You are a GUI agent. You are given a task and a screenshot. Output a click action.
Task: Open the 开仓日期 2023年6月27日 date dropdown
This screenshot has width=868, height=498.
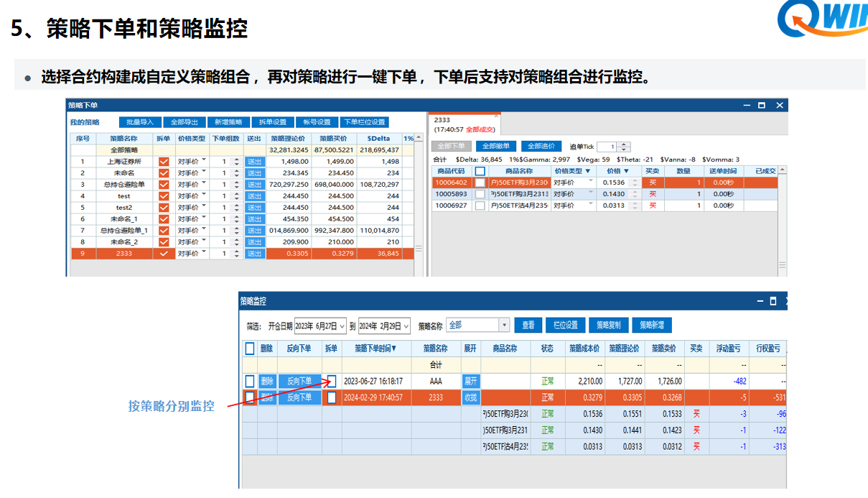(x=343, y=325)
